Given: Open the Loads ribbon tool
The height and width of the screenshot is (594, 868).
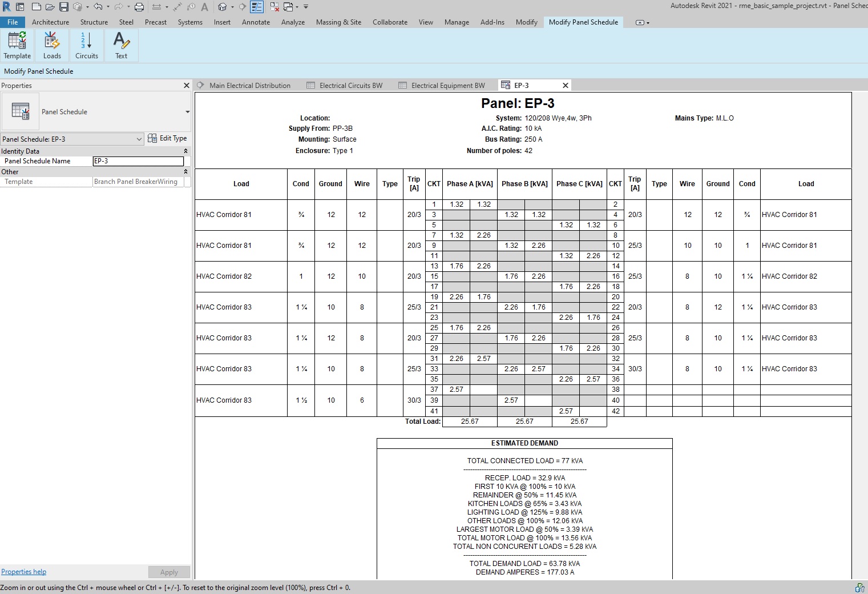Looking at the screenshot, I should 52,45.
